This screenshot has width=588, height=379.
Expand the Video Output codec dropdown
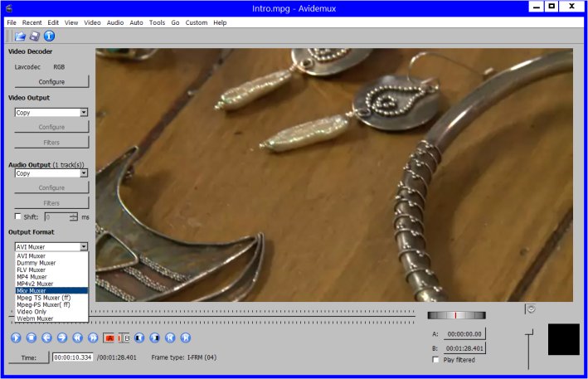(84, 112)
